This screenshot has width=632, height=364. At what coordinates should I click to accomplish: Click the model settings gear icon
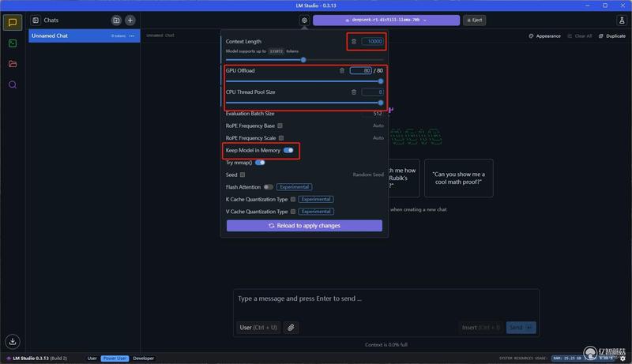point(304,20)
